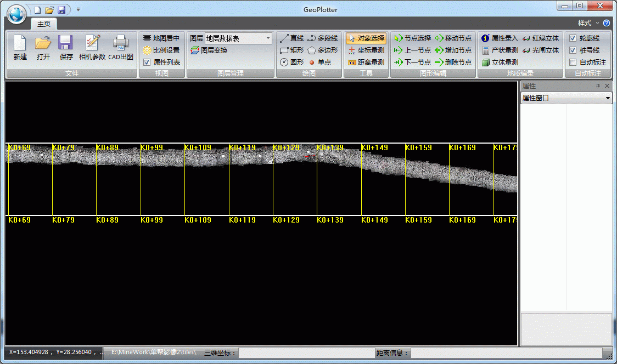Select the 单点 single point tool
617x364 pixels.
320,62
